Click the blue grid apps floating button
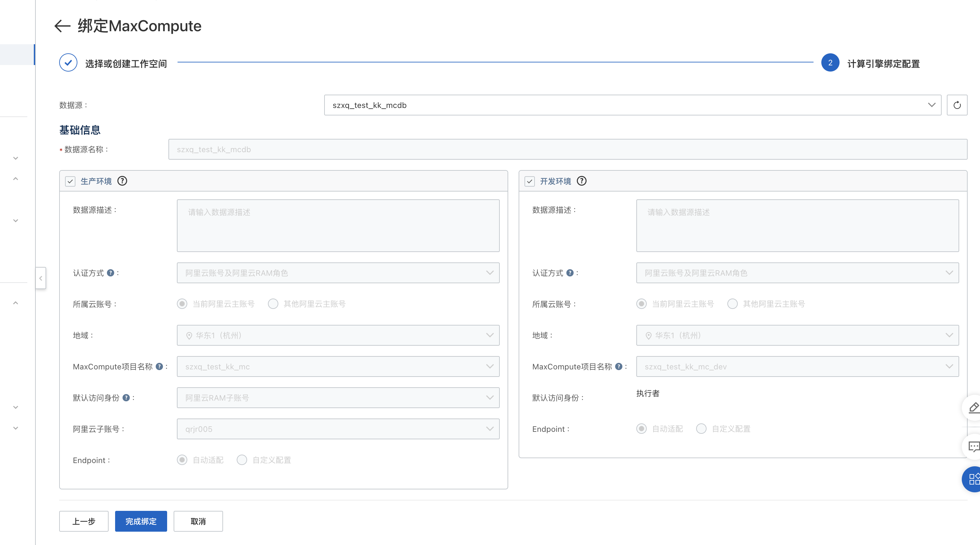This screenshot has width=980, height=545. 973,479
